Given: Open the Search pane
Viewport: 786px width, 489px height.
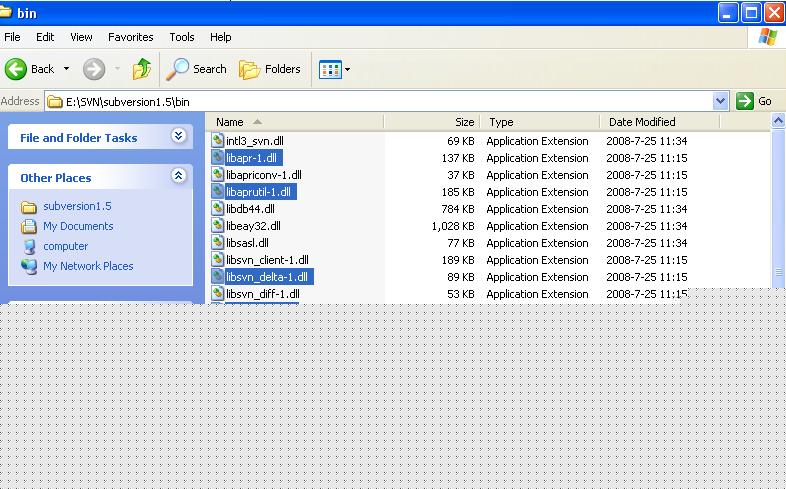Looking at the screenshot, I should tap(196, 69).
